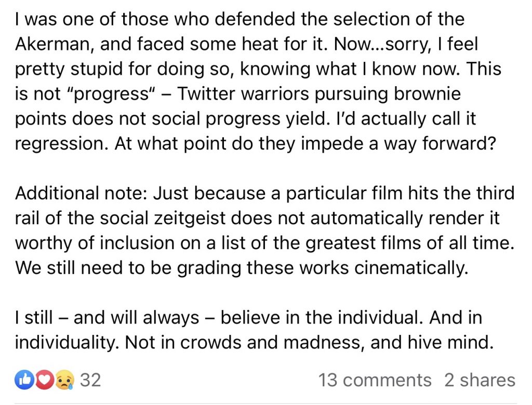This screenshot has height=405, width=532.
Task: View the "2 shares" link
Action: tap(479, 380)
